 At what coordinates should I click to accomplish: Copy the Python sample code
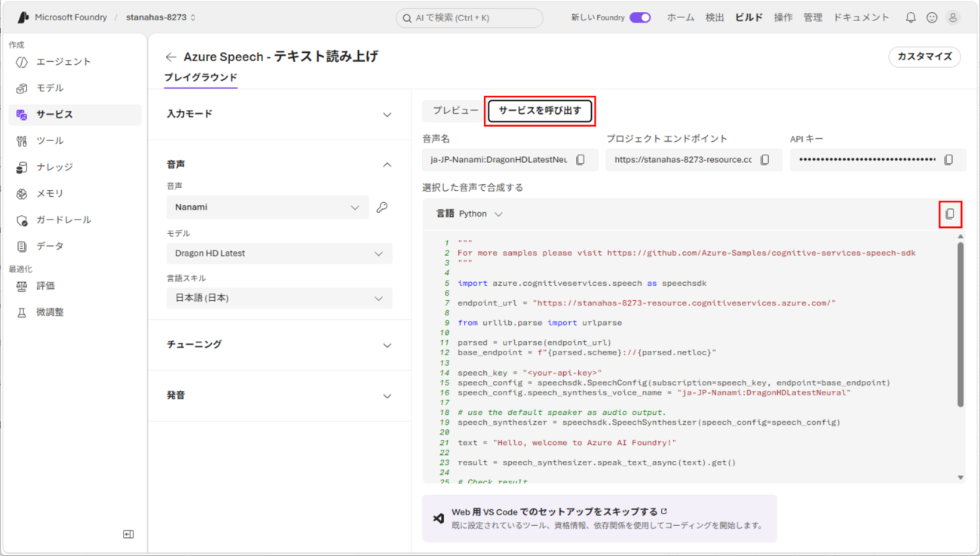coord(950,214)
